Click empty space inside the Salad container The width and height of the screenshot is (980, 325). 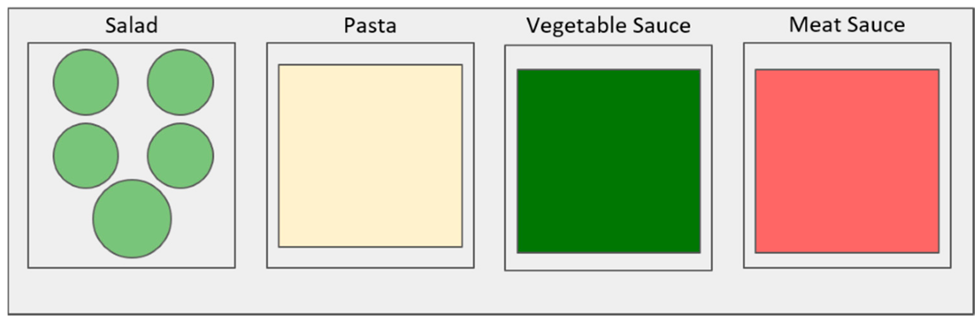pos(205,228)
